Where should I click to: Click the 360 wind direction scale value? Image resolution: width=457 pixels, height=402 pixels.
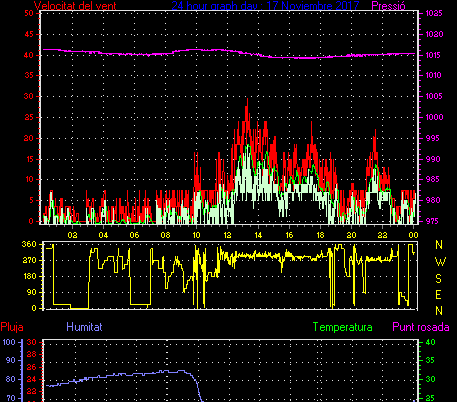[x=29, y=244]
